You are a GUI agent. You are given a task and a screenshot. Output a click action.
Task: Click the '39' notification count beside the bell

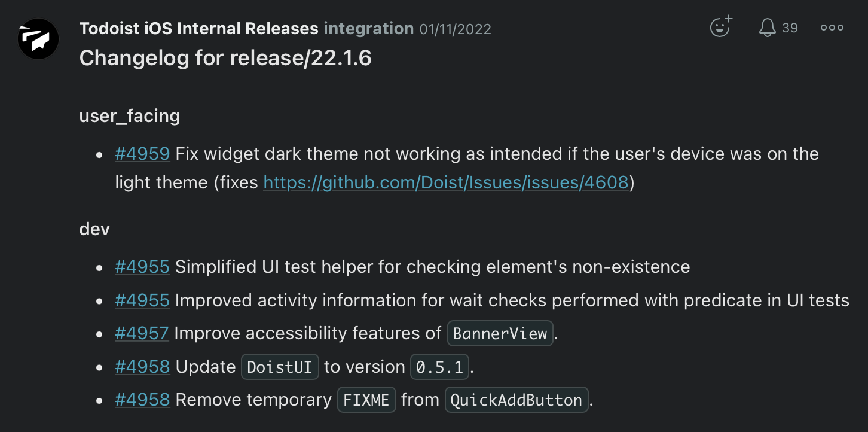pyautogui.click(x=790, y=27)
